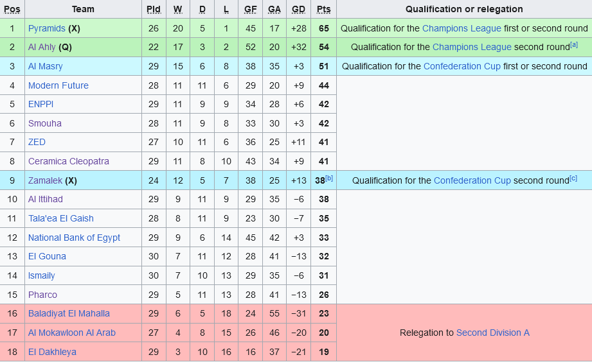Click the Baladiyat El Mahalla link
The image size is (592, 364).
(x=69, y=313)
